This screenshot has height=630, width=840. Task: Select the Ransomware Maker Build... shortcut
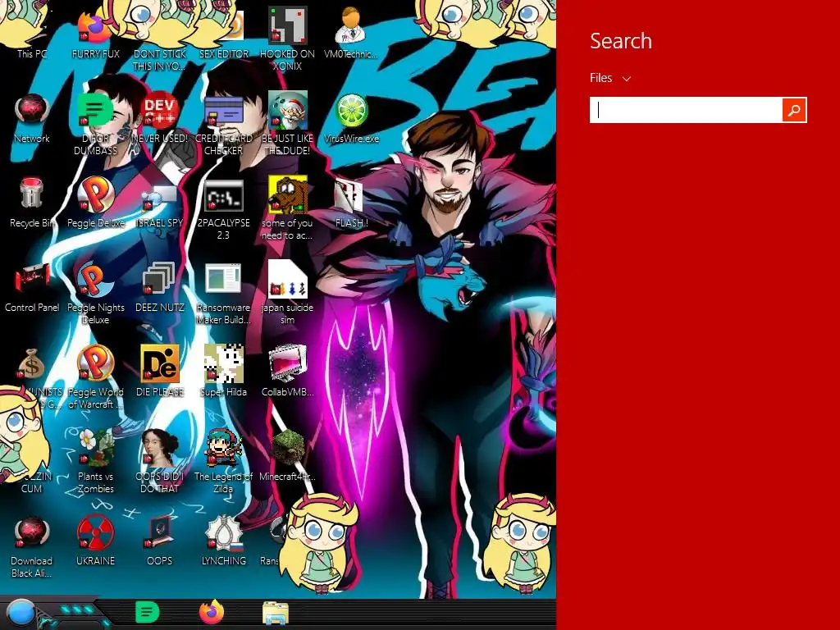223,294
